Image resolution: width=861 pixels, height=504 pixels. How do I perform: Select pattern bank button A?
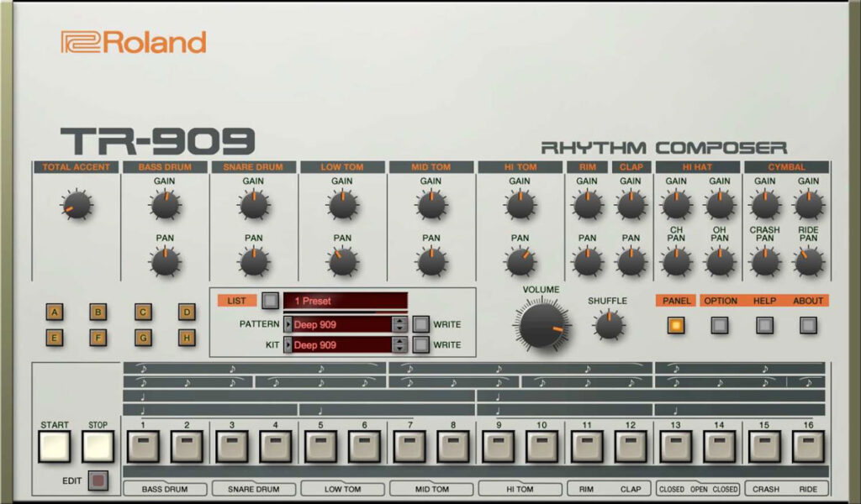[x=54, y=312]
